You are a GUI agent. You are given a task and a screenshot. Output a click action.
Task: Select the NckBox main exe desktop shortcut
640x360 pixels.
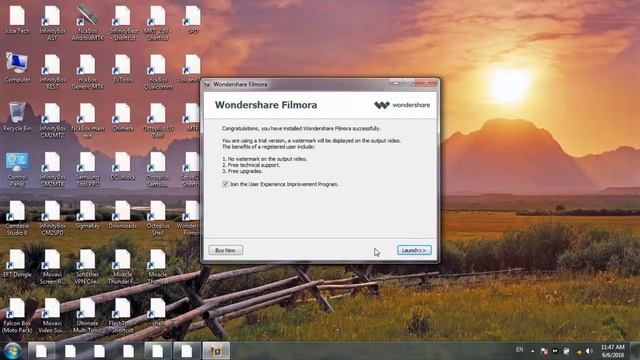point(87,120)
